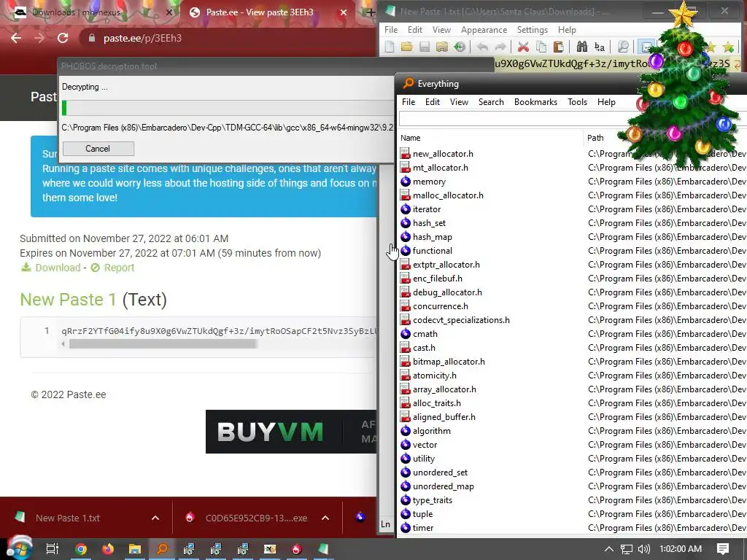Click the Paste clipboard icon in Notepad3
Image resolution: width=747 pixels, height=560 pixels.
558,47
